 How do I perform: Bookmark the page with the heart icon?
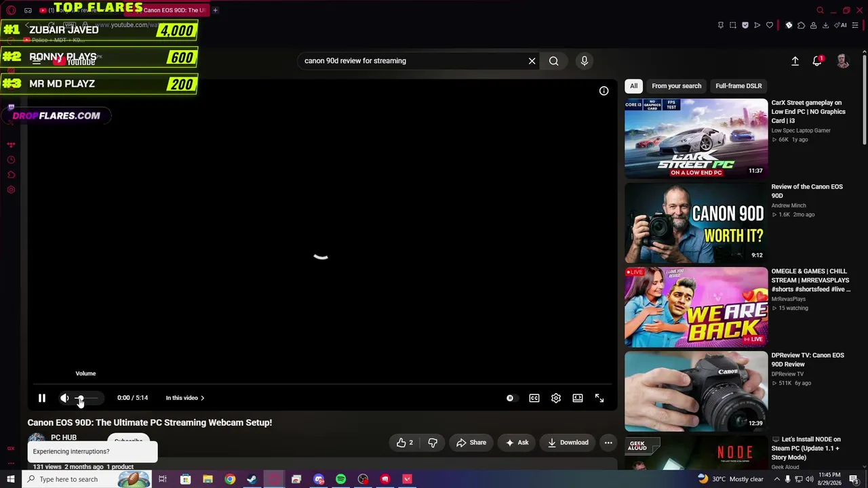770,25
